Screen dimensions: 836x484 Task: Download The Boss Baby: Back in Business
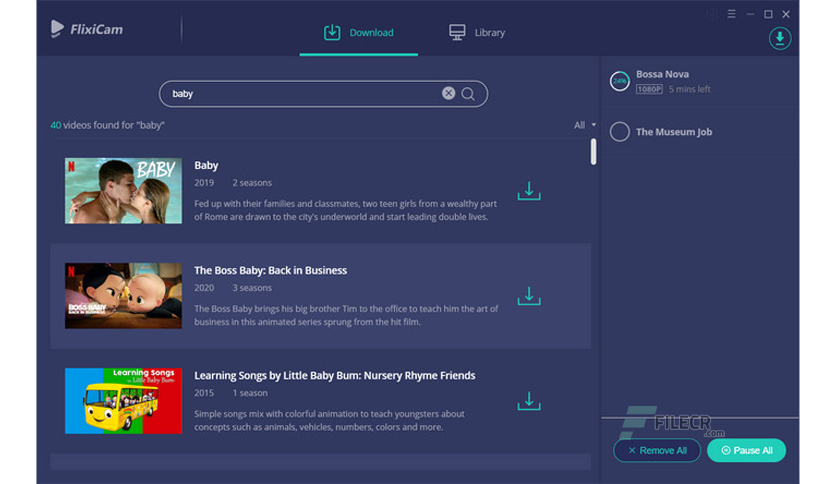coord(529,296)
